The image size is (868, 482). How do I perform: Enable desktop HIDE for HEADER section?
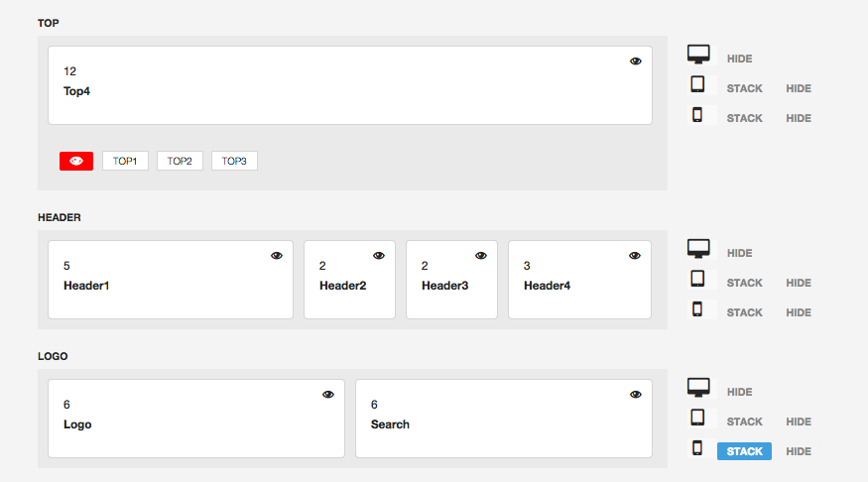click(740, 253)
